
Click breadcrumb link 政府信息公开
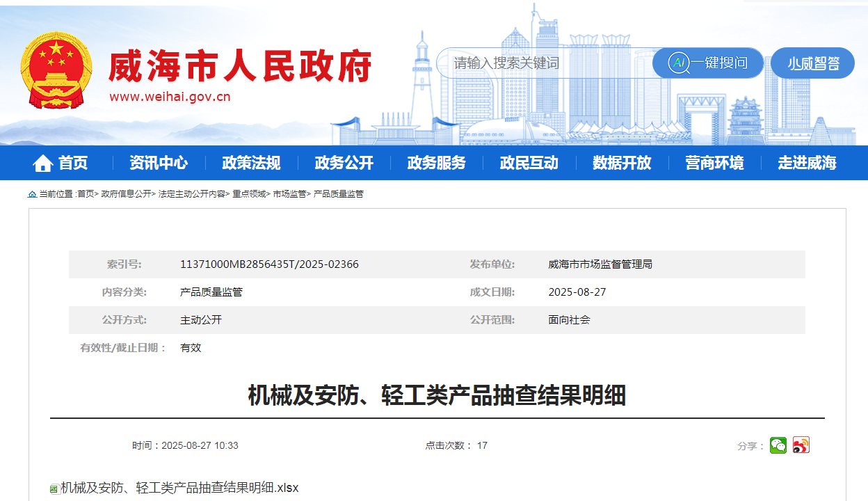coord(126,194)
